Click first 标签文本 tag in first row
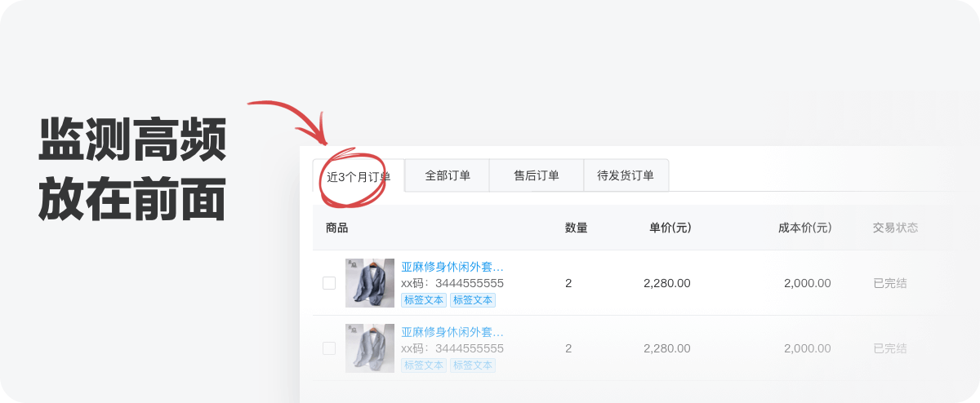This screenshot has width=980, height=403. click(424, 300)
